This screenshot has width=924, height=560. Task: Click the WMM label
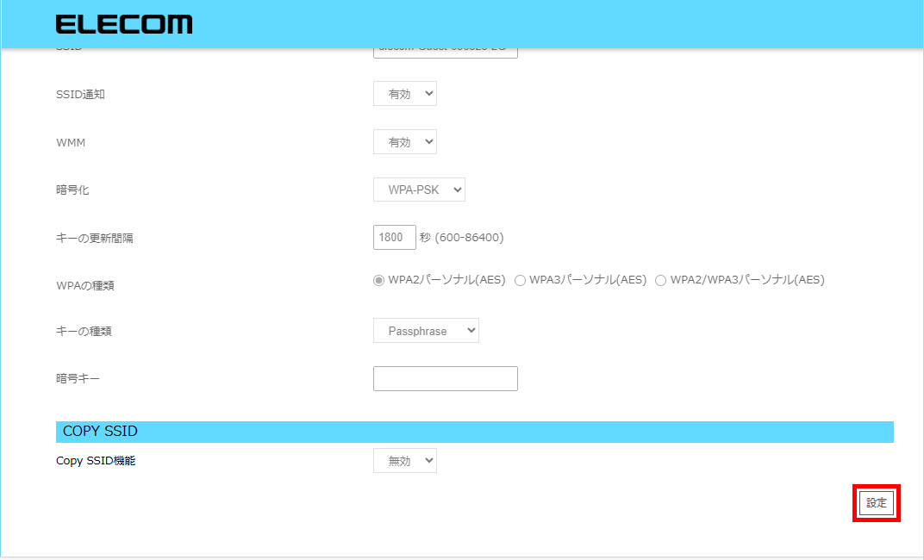point(71,142)
